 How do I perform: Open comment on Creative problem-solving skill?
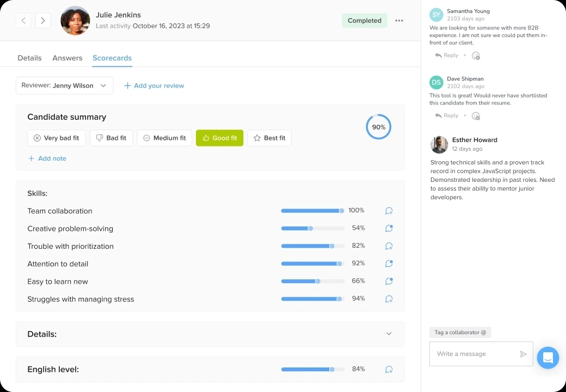click(x=389, y=228)
